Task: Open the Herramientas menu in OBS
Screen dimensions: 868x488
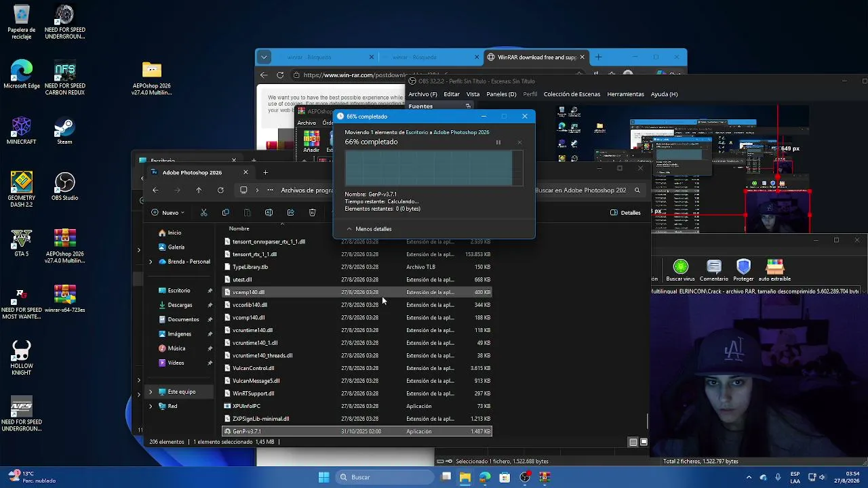Action: (x=625, y=94)
